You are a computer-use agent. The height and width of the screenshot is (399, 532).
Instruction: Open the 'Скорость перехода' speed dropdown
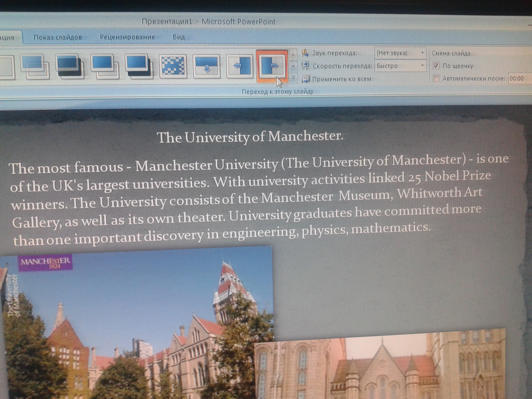(x=422, y=66)
